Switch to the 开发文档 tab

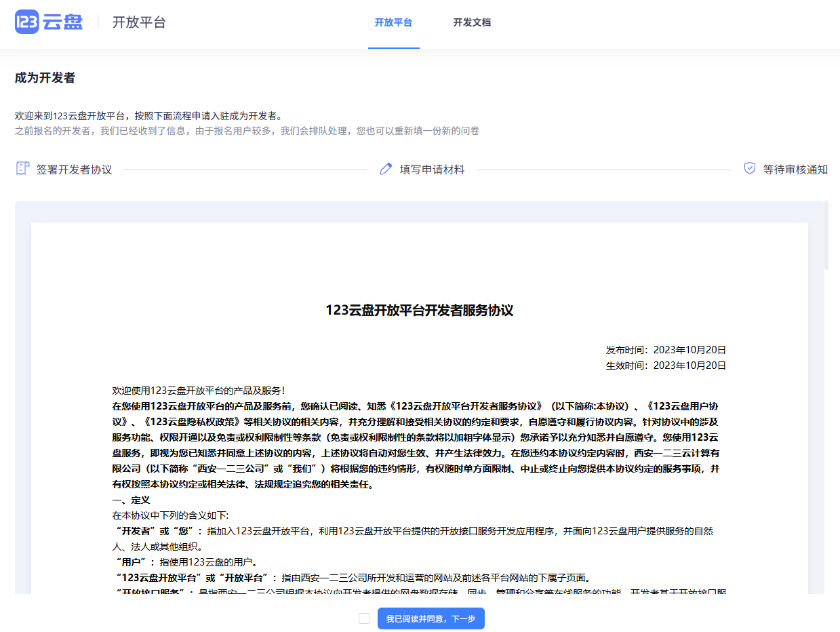click(x=472, y=22)
